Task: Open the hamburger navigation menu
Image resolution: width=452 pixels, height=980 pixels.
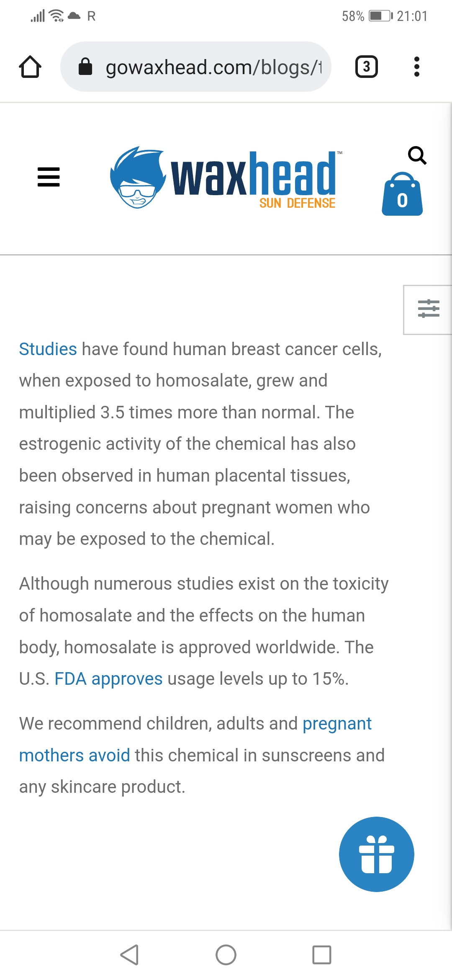Action: 49,177
